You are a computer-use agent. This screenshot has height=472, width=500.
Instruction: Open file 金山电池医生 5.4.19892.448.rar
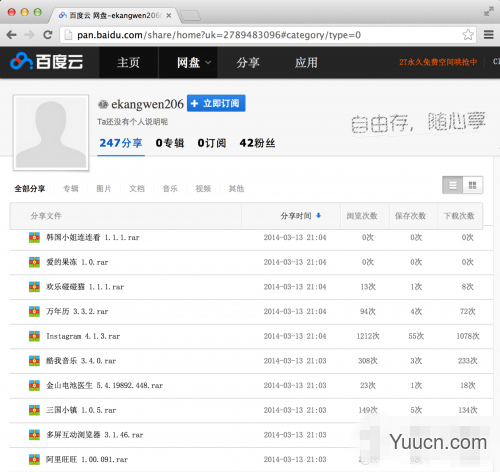104,385
